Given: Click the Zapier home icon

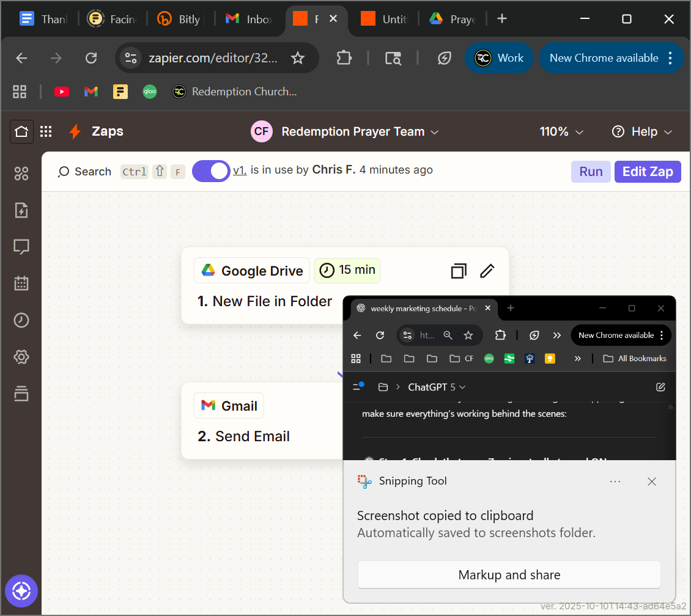Looking at the screenshot, I should (21, 131).
